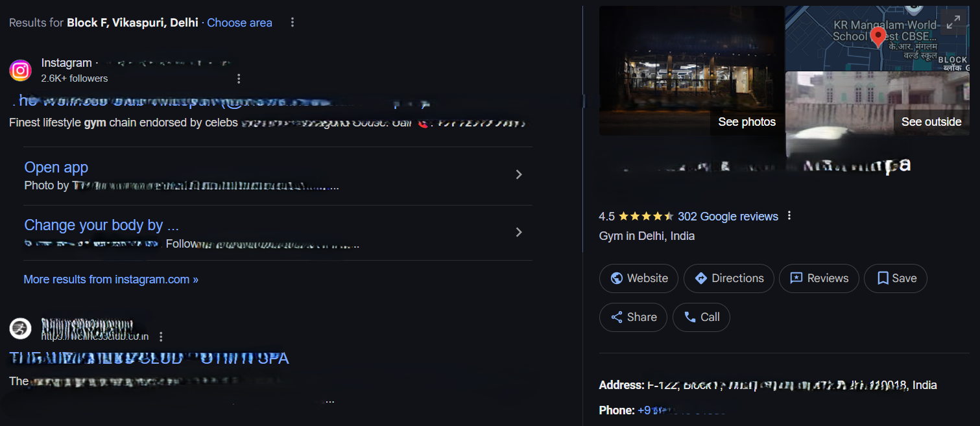The width and height of the screenshot is (980, 426).
Task: Click Choose area link
Action: pos(239,23)
